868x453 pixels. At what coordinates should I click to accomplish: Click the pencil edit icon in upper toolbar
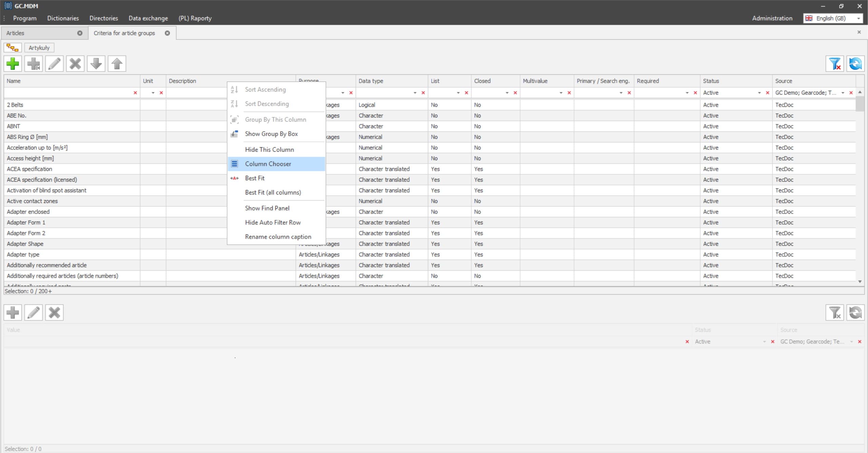54,64
